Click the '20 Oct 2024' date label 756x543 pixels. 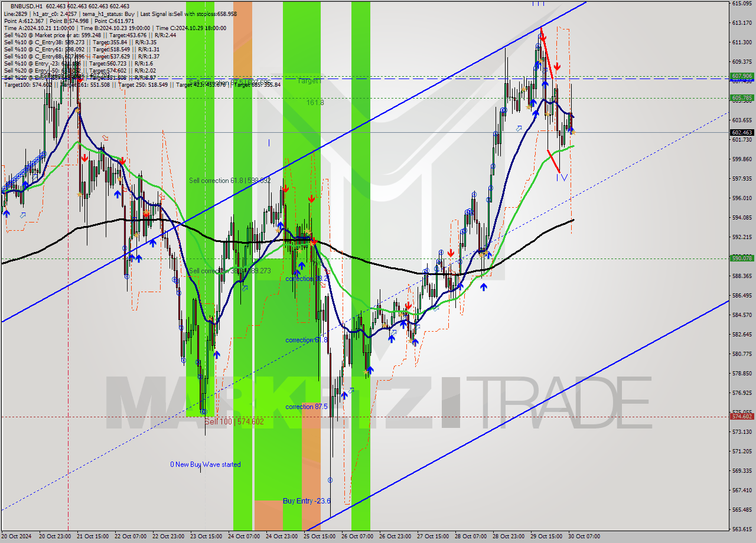tap(16, 537)
